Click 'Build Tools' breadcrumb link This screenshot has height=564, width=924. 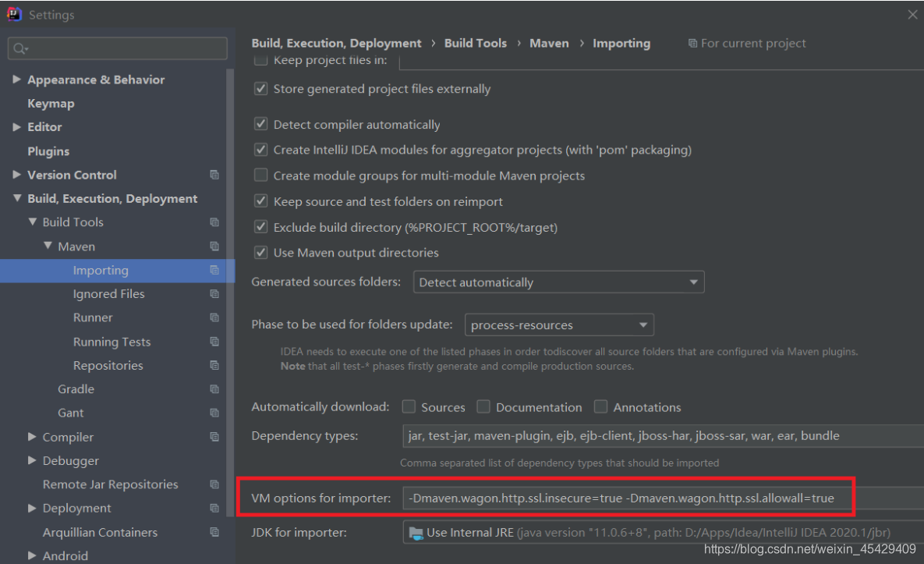point(476,43)
